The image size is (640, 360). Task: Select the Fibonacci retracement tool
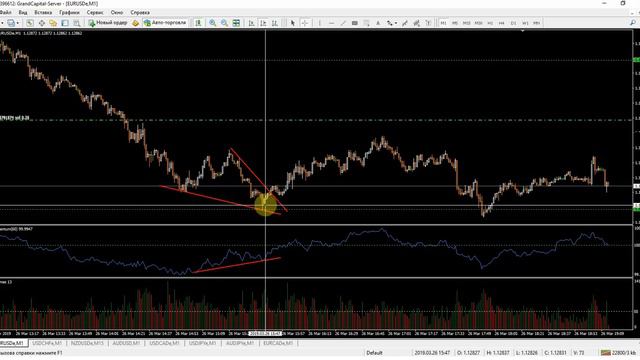tap(366, 23)
